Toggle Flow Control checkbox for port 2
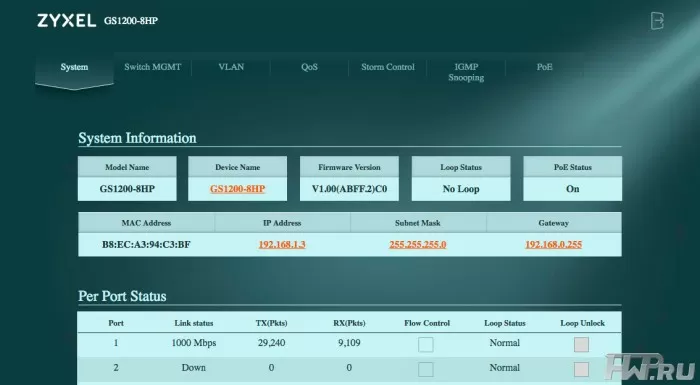Viewport: 700px width, 385px height. click(426, 369)
